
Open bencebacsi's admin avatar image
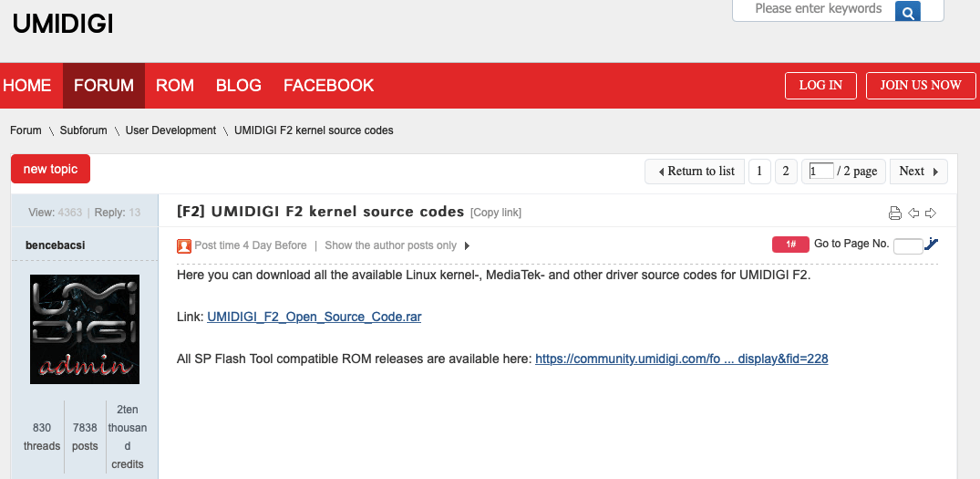tap(85, 329)
